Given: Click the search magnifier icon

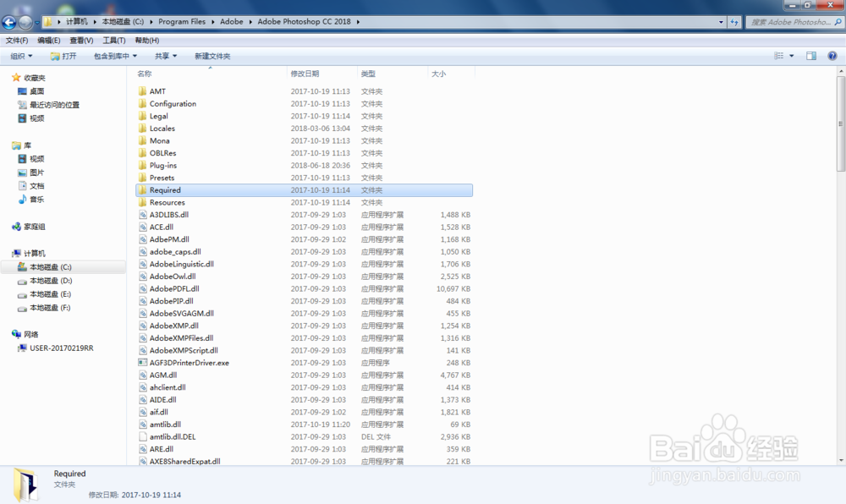Looking at the screenshot, I should point(838,22).
